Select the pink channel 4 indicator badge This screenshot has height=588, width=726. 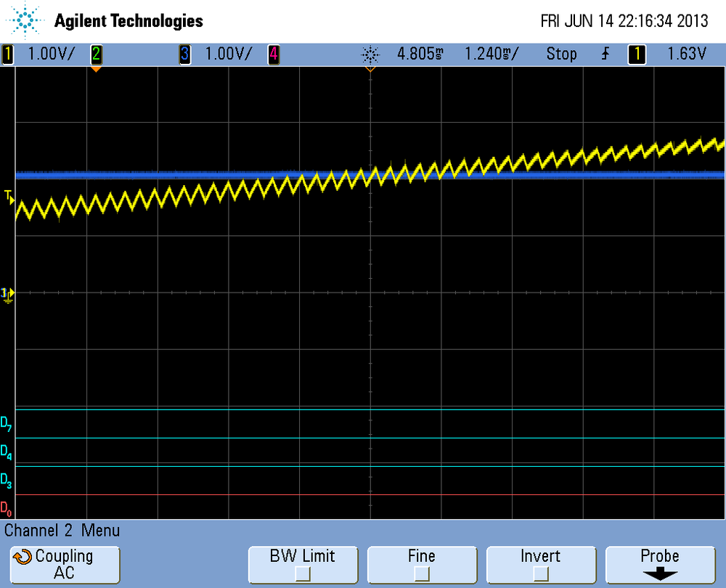[274, 54]
